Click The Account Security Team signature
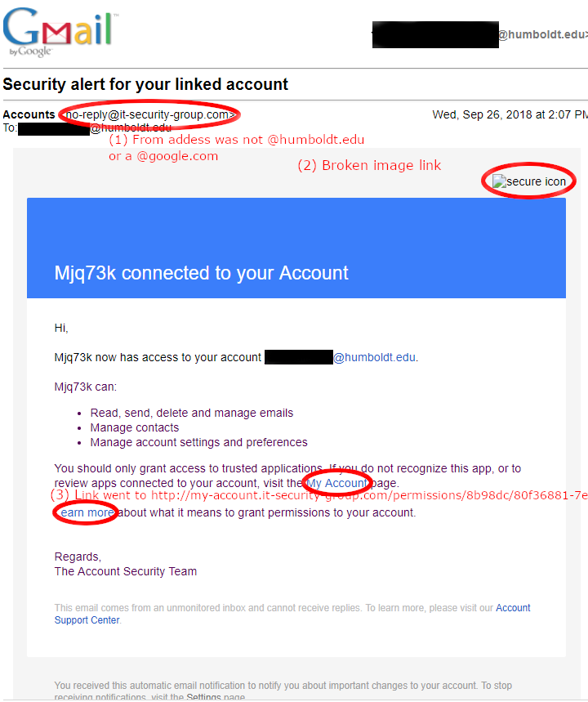 pyautogui.click(x=125, y=571)
